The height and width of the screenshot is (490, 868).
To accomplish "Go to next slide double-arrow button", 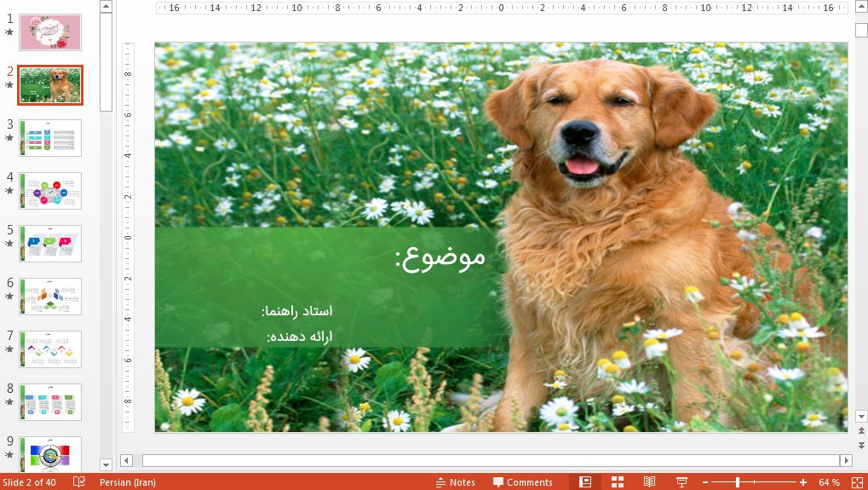I will pyautogui.click(x=861, y=445).
